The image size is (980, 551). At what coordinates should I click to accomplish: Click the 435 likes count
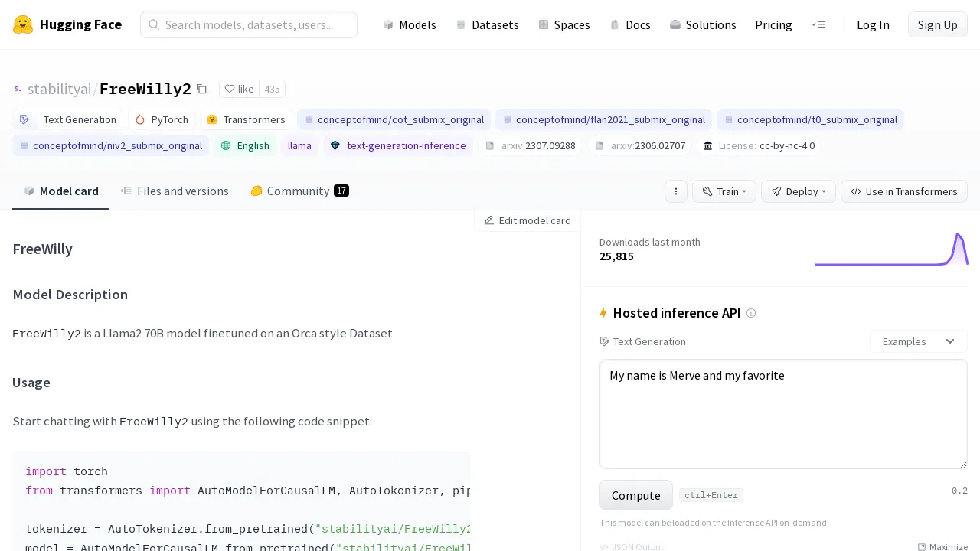tap(272, 89)
